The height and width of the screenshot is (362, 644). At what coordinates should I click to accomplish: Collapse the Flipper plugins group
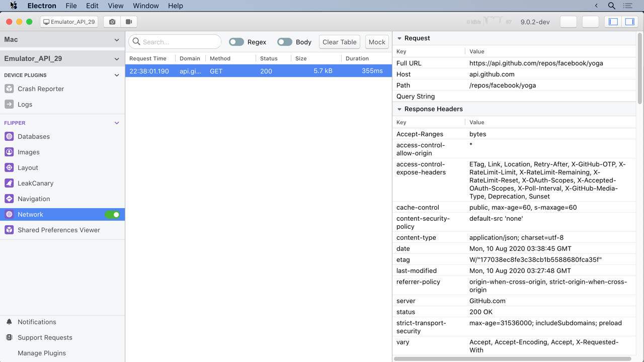117,123
